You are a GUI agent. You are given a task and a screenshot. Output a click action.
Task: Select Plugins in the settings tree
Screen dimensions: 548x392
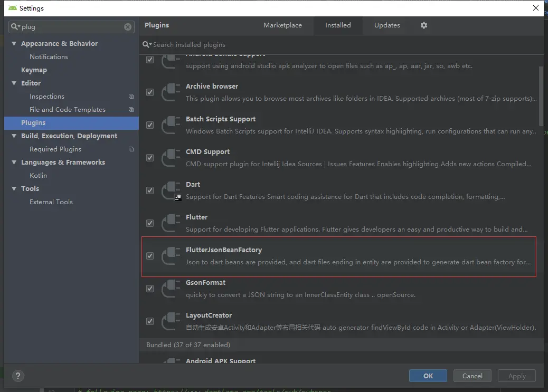coord(72,123)
